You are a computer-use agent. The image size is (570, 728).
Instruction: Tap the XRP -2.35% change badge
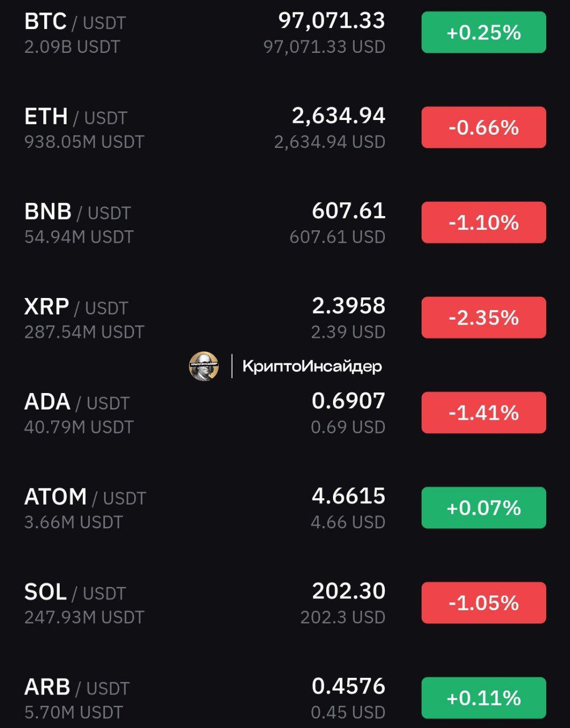(x=484, y=317)
